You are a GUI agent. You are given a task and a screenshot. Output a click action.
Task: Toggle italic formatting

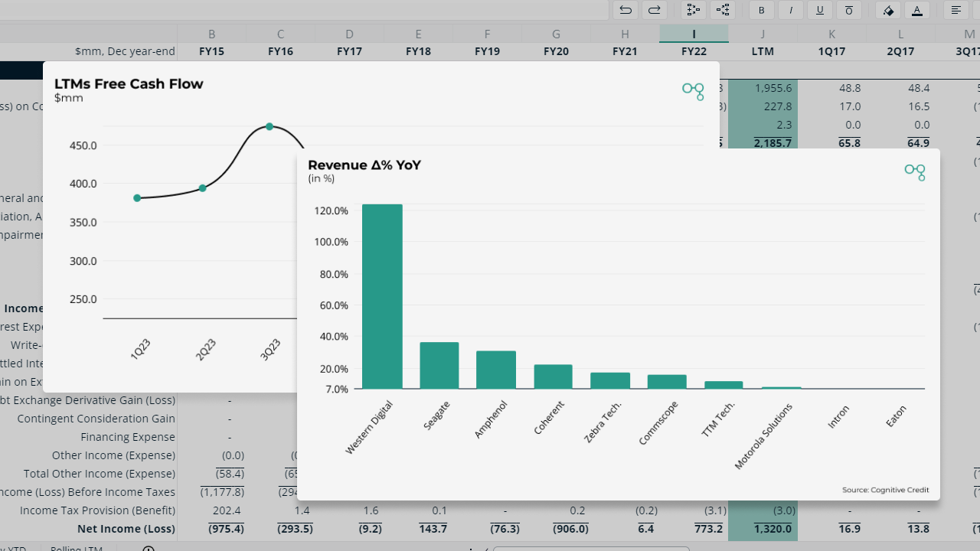coord(791,10)
